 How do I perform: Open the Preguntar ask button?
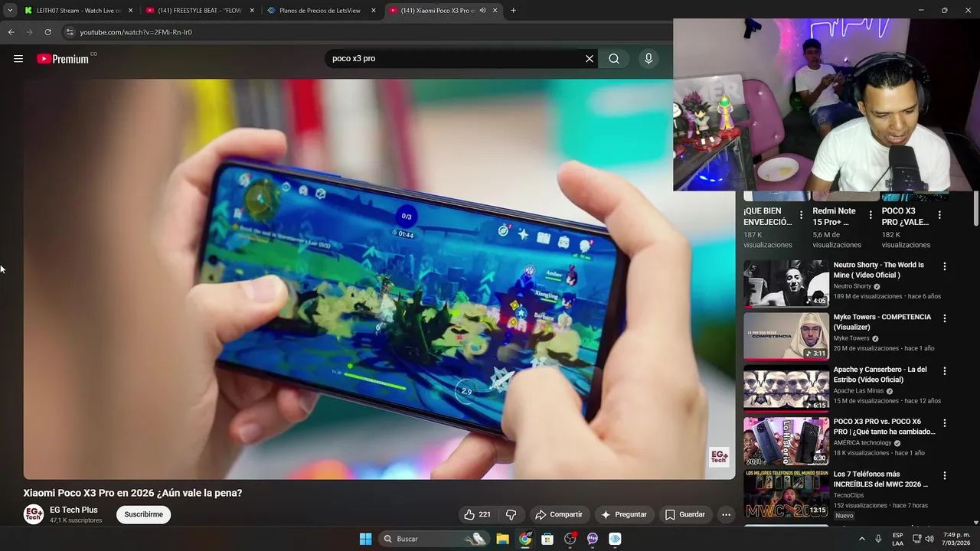624,514
